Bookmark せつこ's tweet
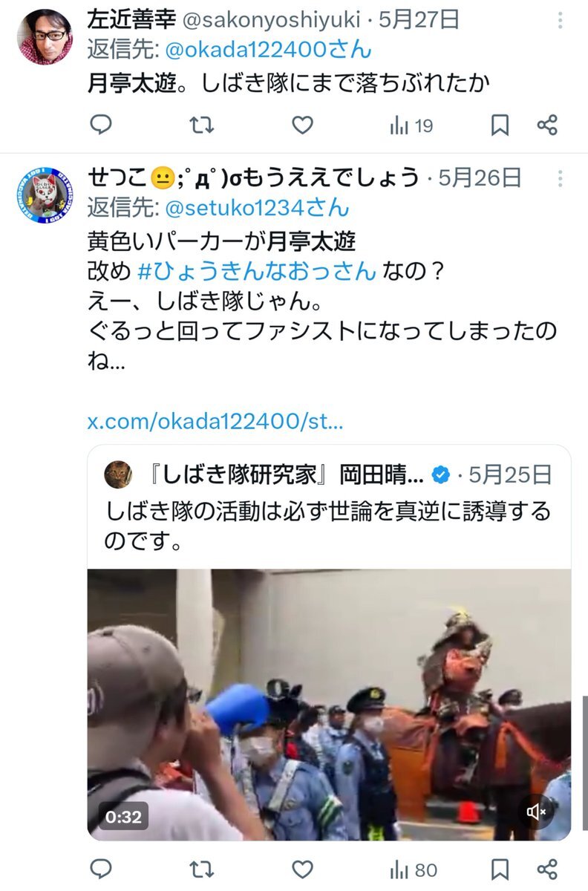Viewport: 588px width, 891px height. click(x=500, y=869)
